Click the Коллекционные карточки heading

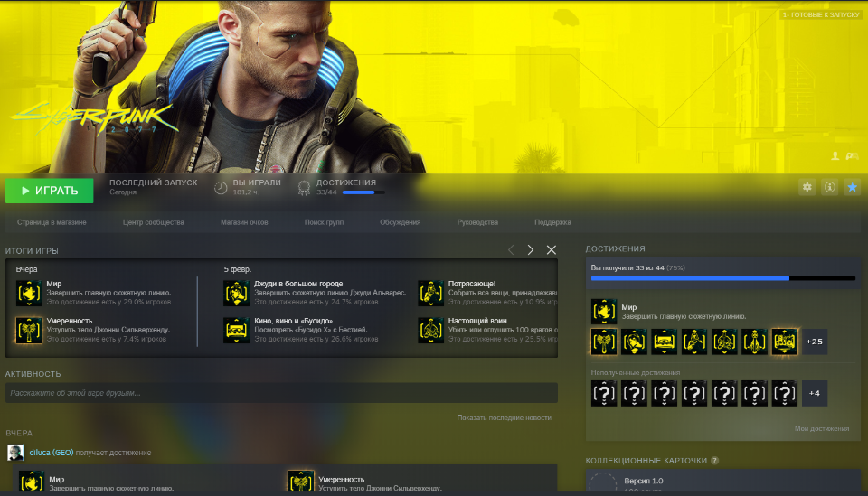[646, 461]
